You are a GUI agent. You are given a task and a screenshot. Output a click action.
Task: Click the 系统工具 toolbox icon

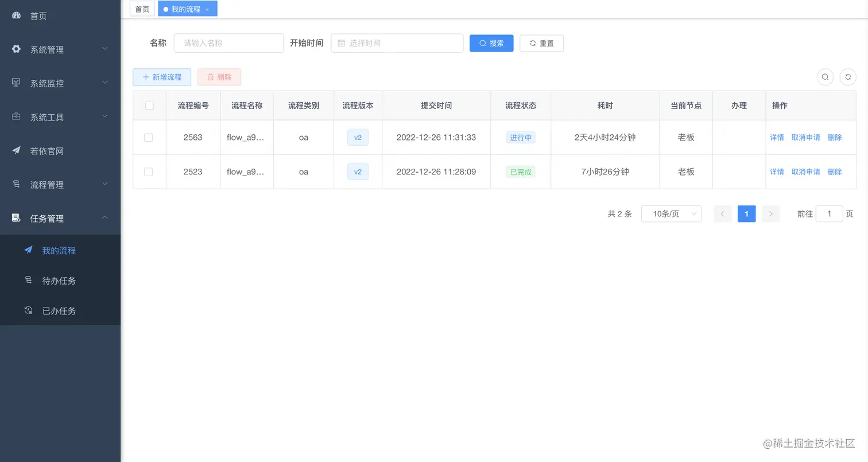coord(17,117)
